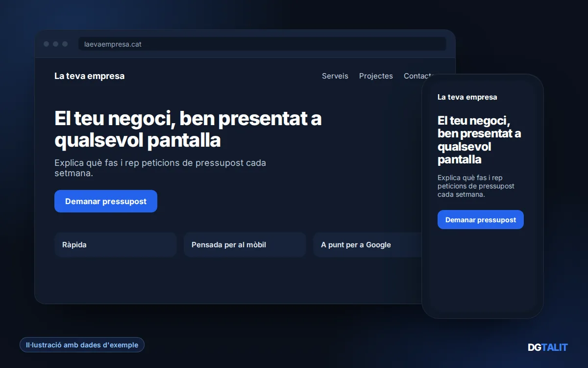Click the middle browser window dot

[x=55, y=44]
